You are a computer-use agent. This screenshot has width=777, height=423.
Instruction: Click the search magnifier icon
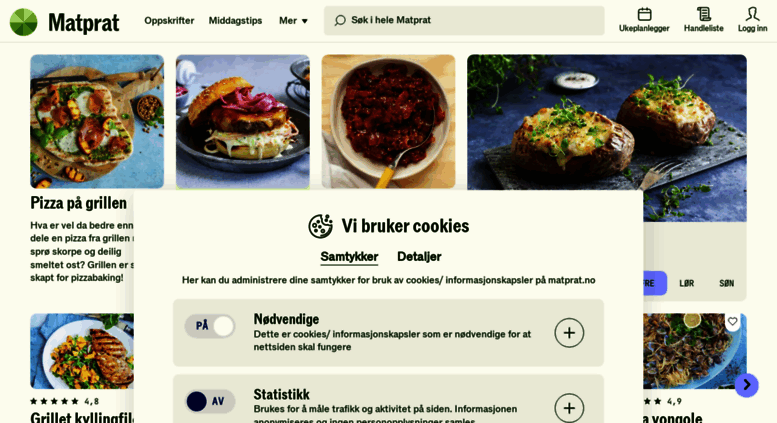(340, 20)
